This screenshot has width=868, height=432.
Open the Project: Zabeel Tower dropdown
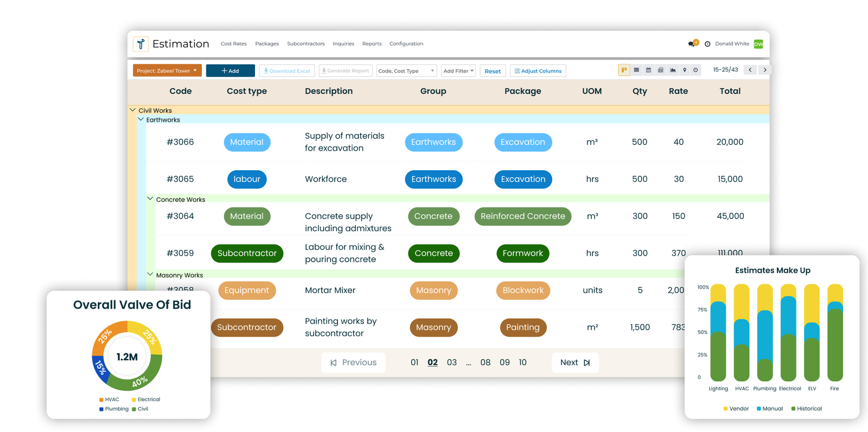click(167, 70)
